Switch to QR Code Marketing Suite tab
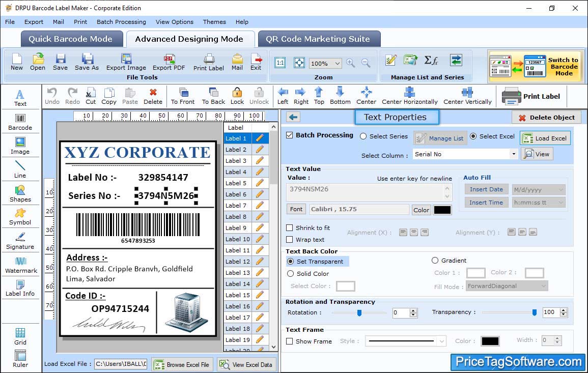The image size is (588, 373). [x=319, y=39]
